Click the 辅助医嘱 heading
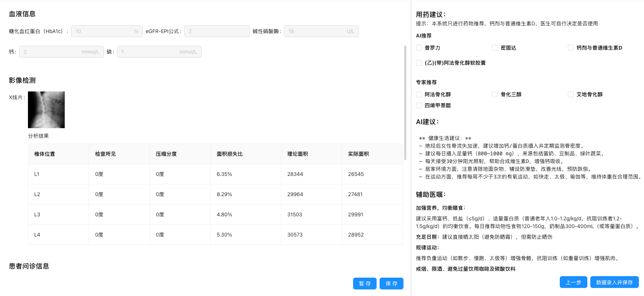Image resolution: width=644 pixels, height=296 pixels. tap(431, 195)
